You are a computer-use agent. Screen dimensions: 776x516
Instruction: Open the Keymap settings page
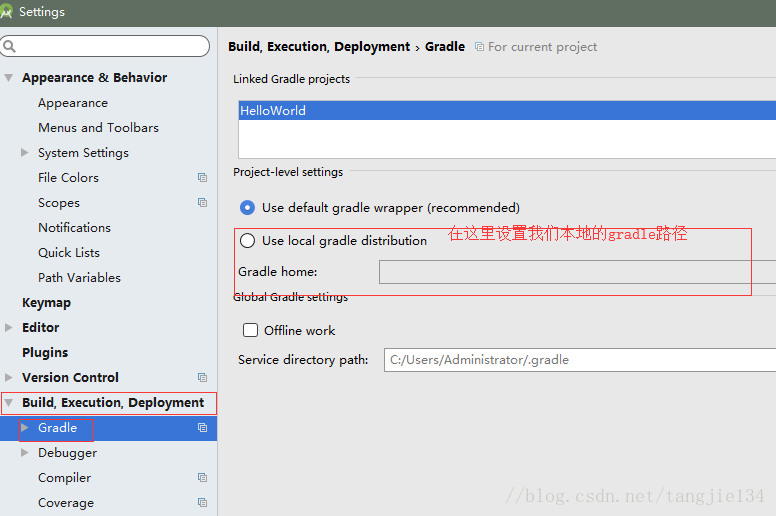pyautogui.click(x=47, y=303)
